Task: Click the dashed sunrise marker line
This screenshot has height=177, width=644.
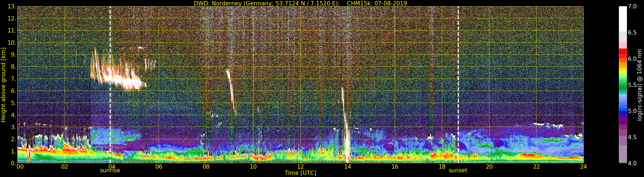Action: click(x=110, y=85)
